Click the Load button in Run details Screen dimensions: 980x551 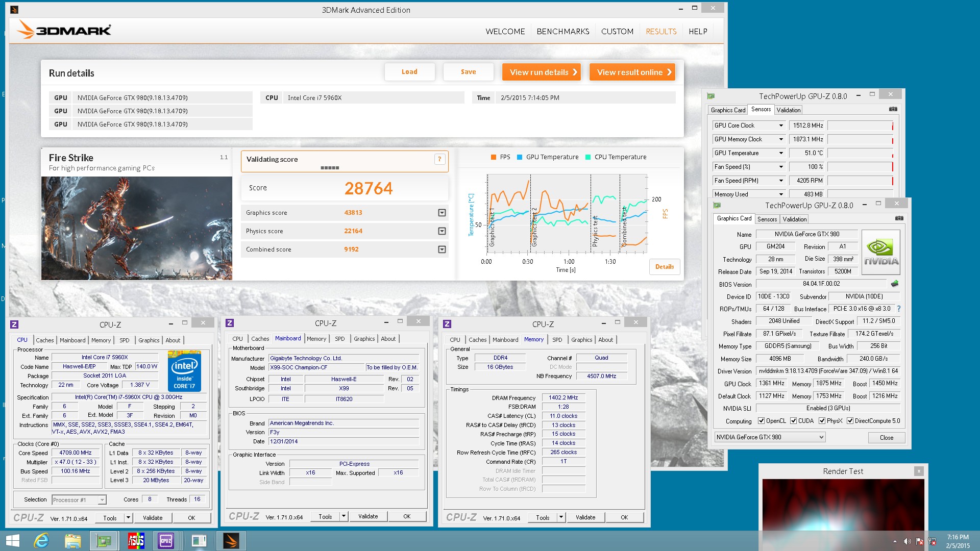[x=409, y=72]
